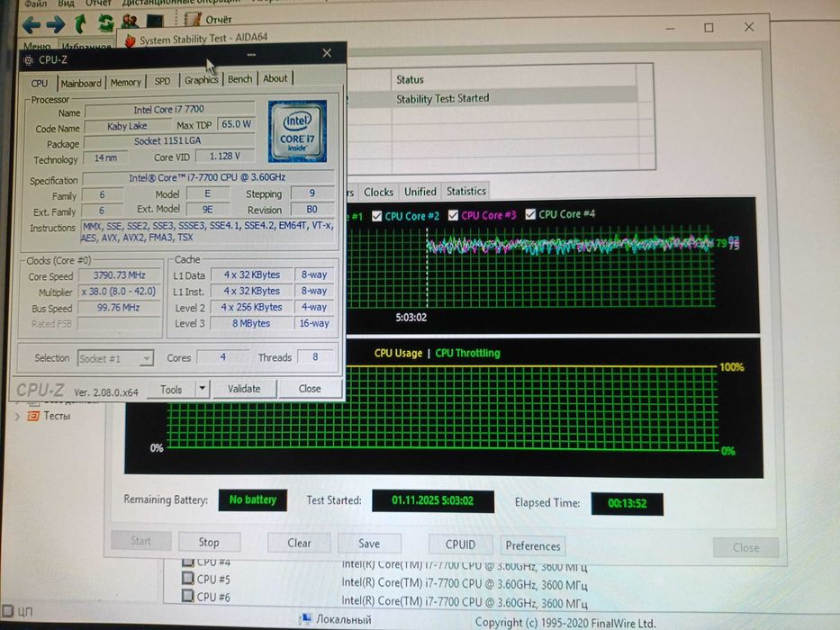Toggle the CPU Core #4 checkbox
This screenshot has width=840, height=630.
click(x=530, y=214)
